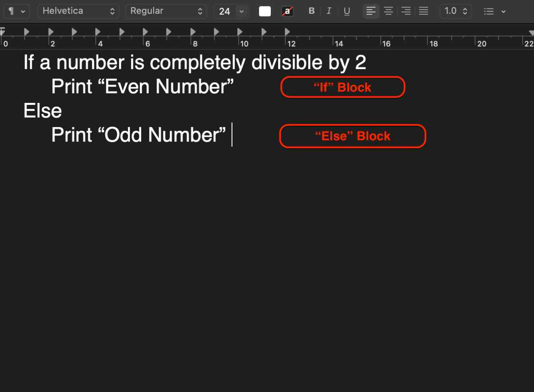Click the "Else" Block label
534x392 pixels.
pyautogui.click(x=352, y=136)
